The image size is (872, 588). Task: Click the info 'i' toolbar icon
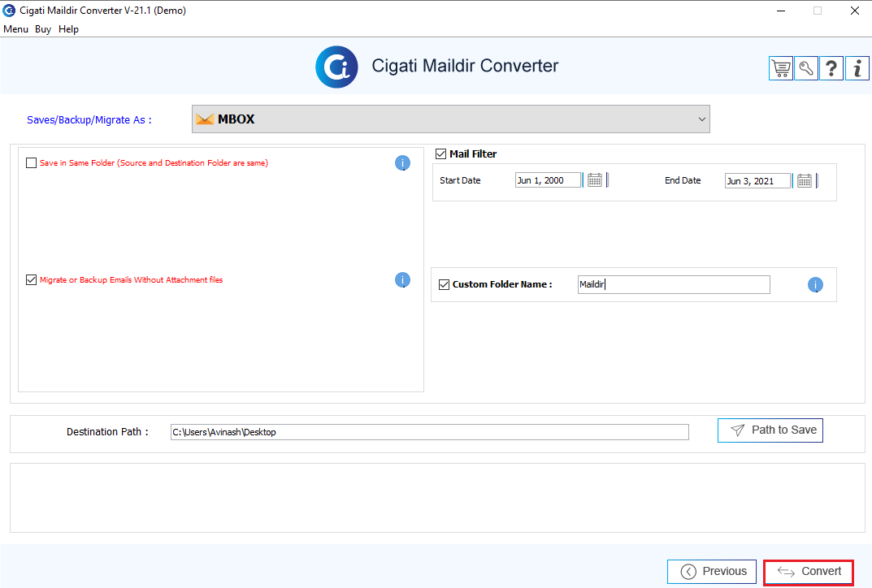pyautogui.click(x=857, y=68)
